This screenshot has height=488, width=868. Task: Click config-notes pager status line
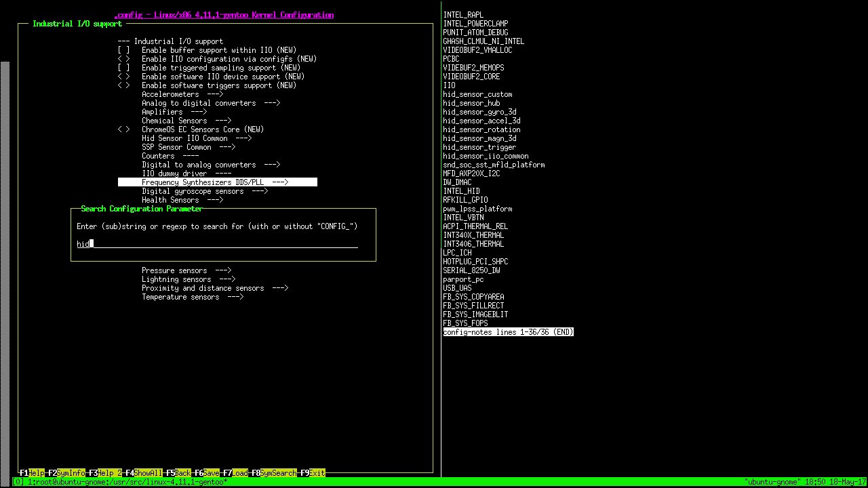[x=508, y=332]
